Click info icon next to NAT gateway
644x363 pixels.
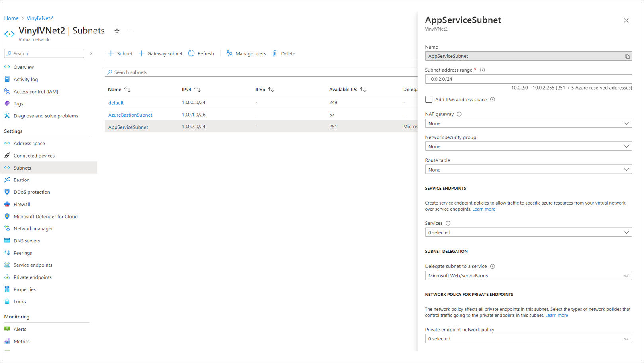(459, 114)
